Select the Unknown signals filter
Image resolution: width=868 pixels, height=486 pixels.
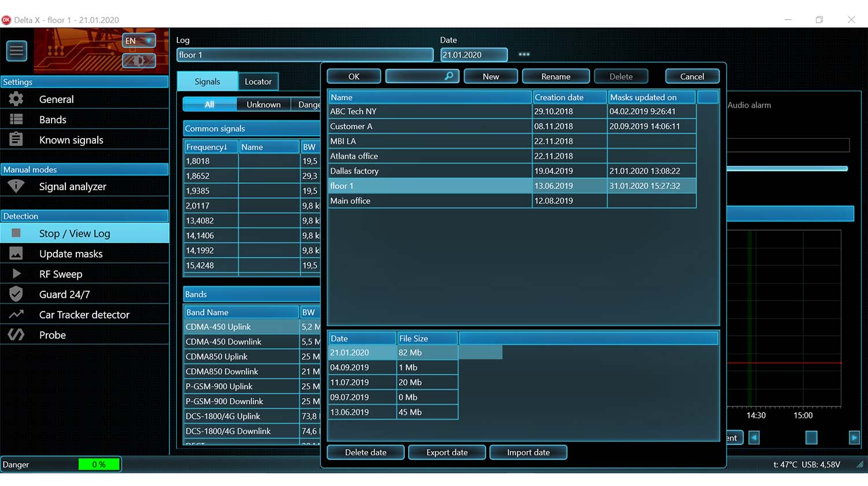[263, 105]
